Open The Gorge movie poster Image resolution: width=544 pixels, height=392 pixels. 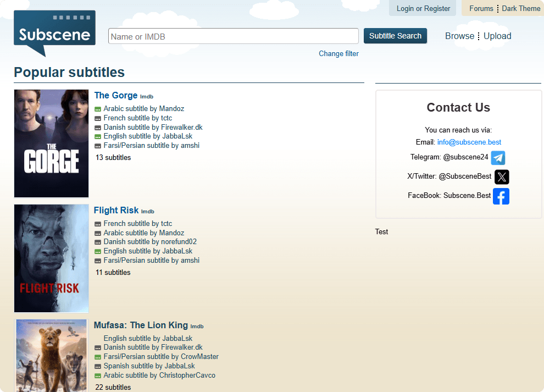point(51,143)
